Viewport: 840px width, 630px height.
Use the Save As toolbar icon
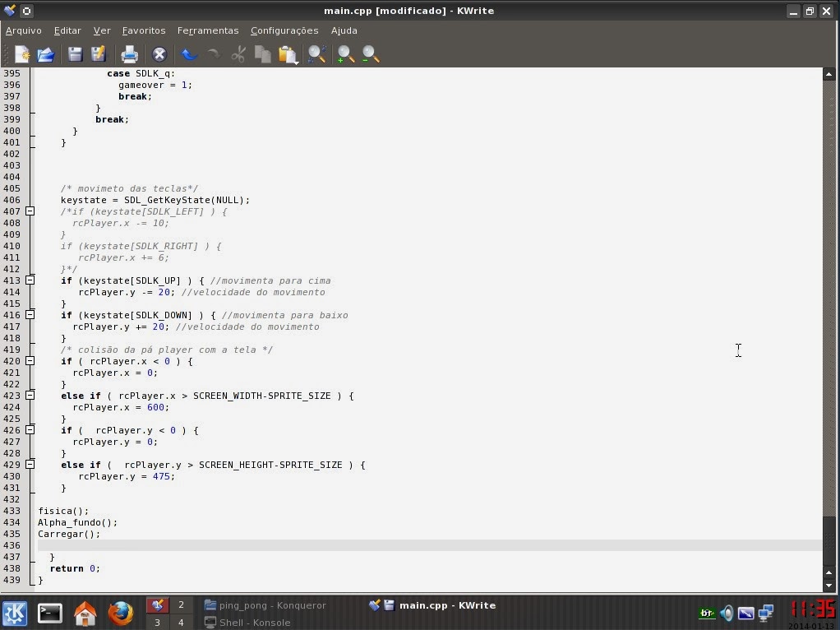pos(99,53)
